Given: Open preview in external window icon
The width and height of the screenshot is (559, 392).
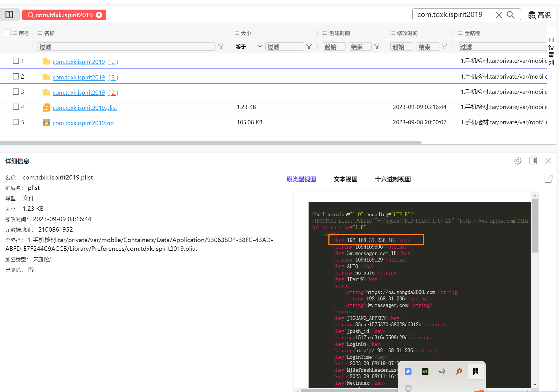Looking at the screenshot, I should click(548, 179).
